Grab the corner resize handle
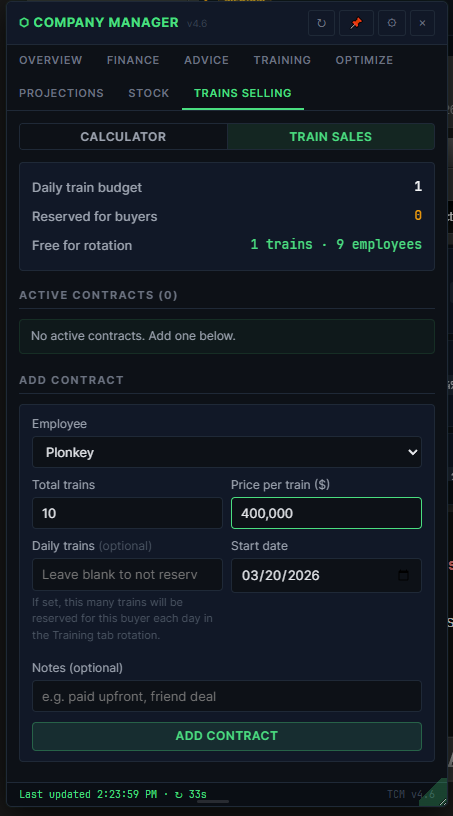This screenshot has height=816, width=453. coord(442,799)
